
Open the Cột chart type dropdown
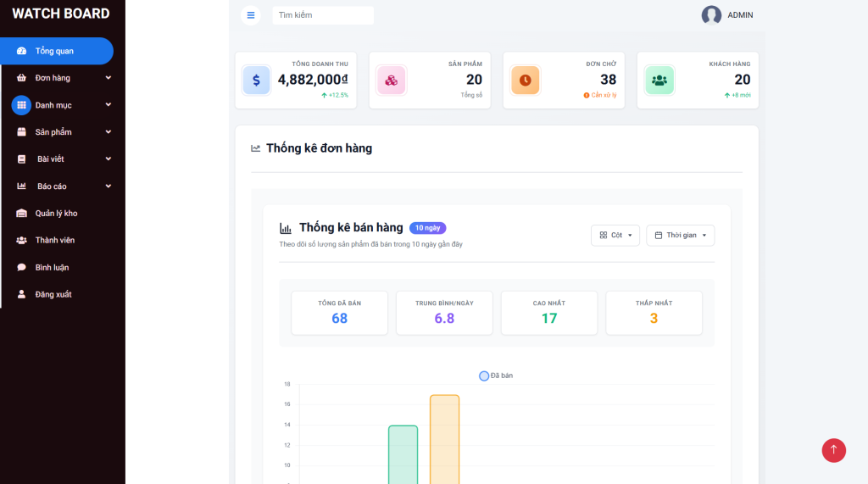click(x=615, y=235)
